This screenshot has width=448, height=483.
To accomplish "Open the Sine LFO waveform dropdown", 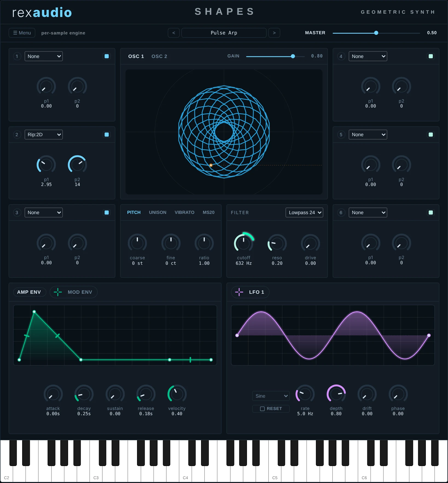I will pos(271,396).
